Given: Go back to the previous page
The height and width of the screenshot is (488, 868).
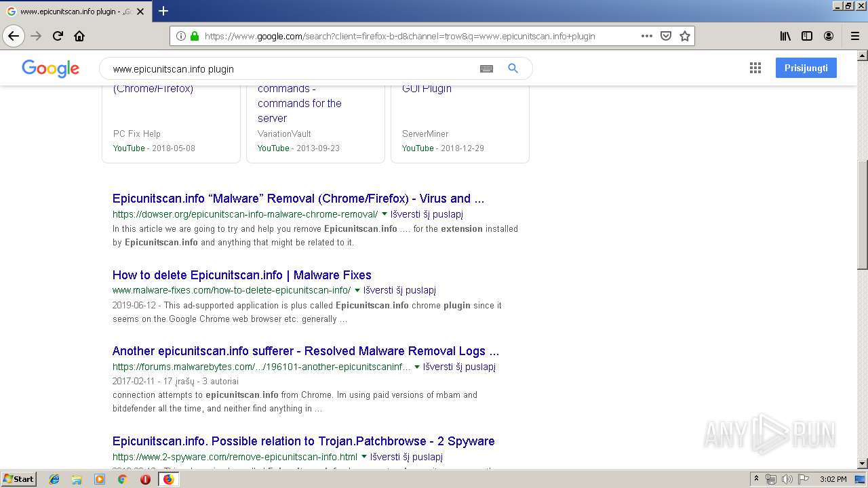Looking at the screenshot, I should coord(14,36).
